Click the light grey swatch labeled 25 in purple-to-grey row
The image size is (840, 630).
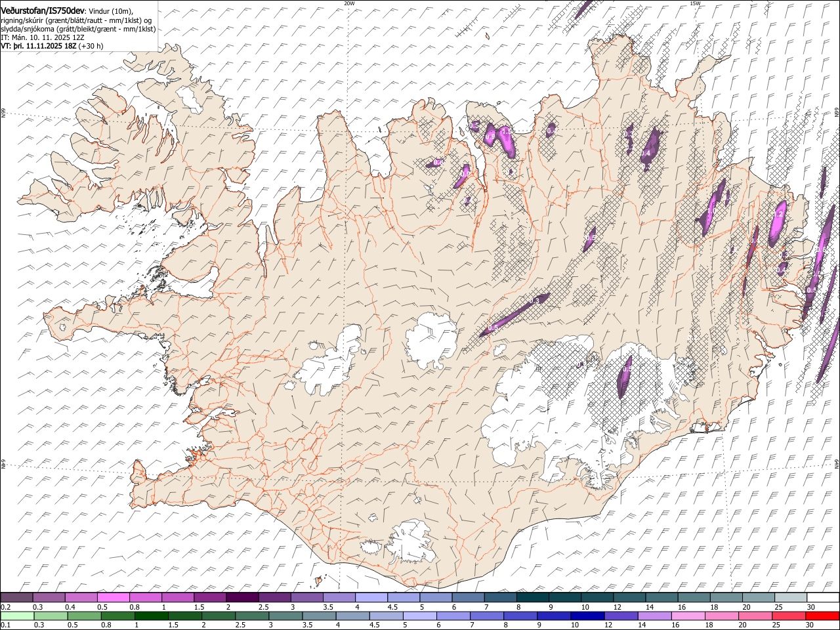click(789, 598)
